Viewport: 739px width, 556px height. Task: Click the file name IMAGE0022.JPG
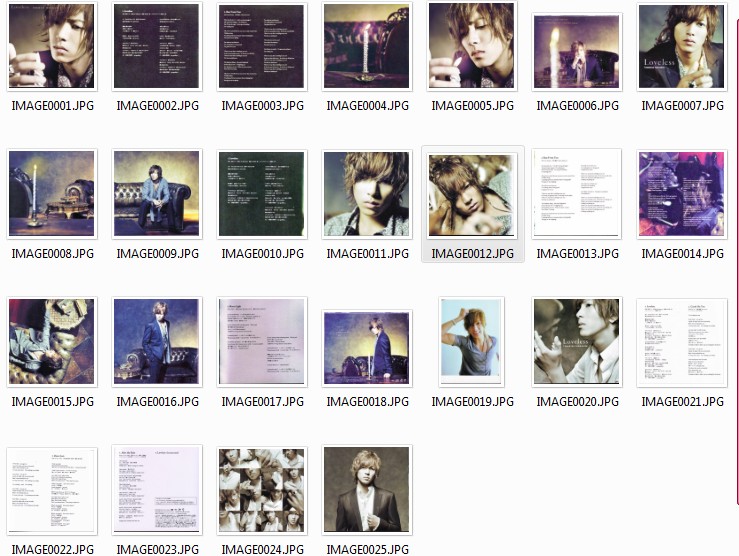(52, 549)
